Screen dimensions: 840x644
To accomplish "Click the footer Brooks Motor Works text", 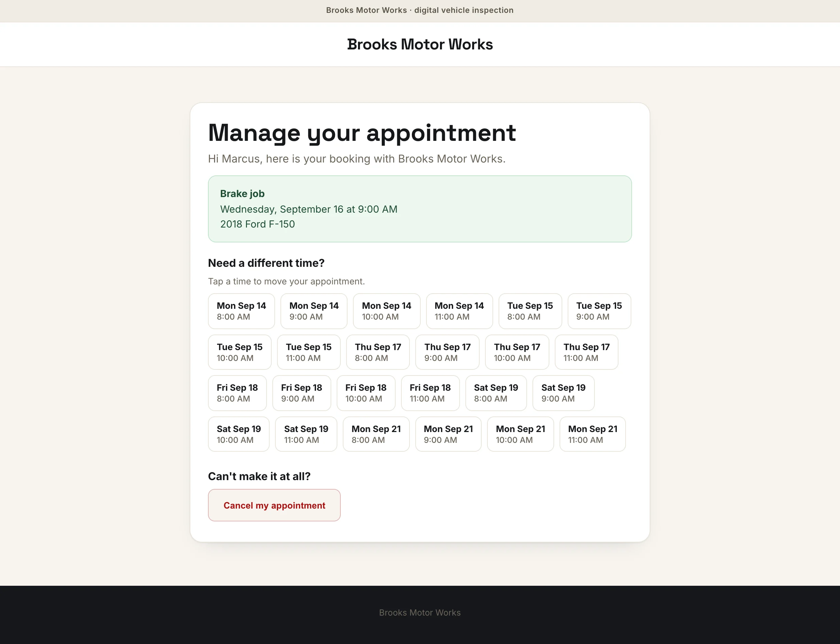I will 420,613.
